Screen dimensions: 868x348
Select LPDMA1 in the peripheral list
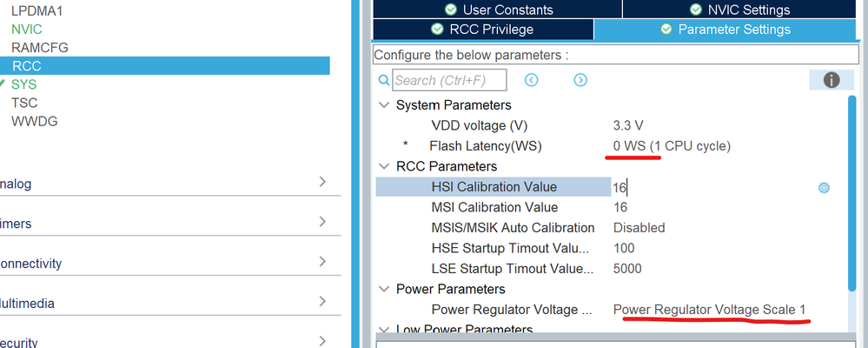coord(37,11)
